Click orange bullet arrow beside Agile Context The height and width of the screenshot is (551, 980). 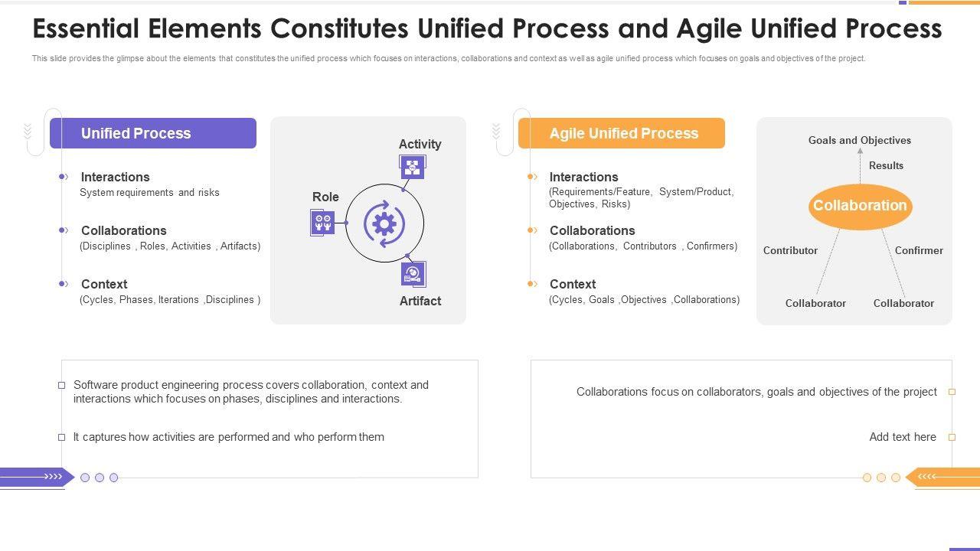[x=532, y=284]
